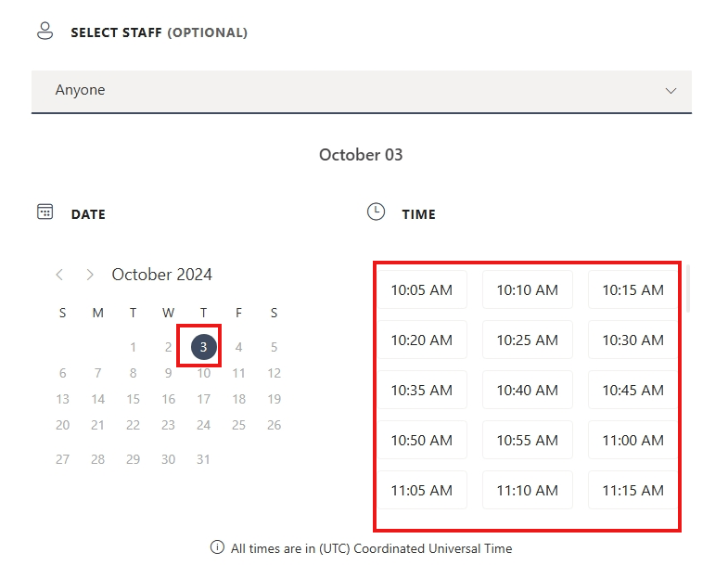Pick the 10:50 AM time slot
The image size is (728, 565).
click(422, 440)
